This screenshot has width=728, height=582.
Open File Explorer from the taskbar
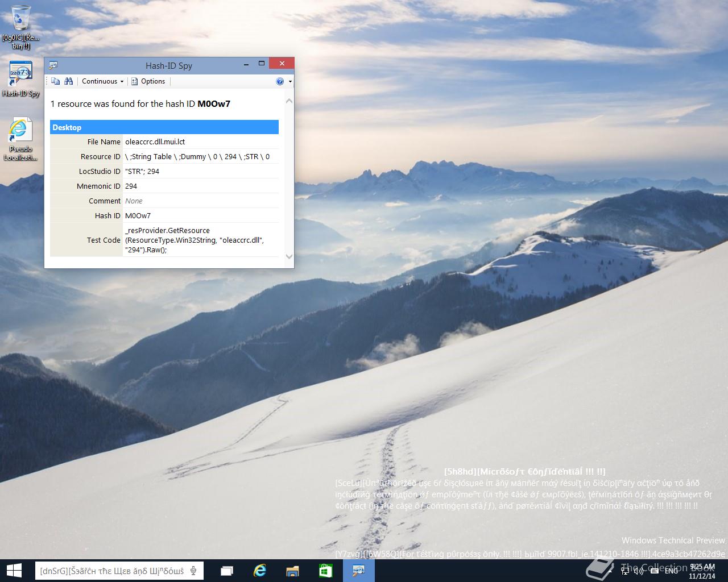pos(292,571)
